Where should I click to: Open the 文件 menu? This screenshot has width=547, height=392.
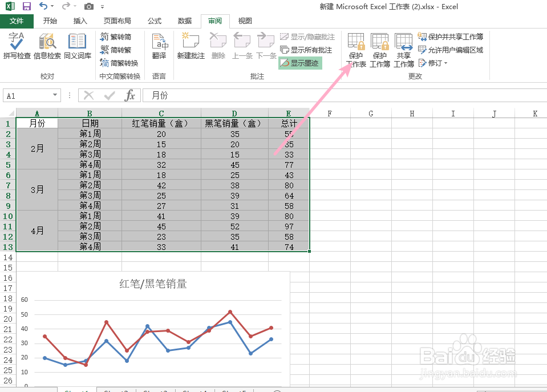tap(17, 21)
